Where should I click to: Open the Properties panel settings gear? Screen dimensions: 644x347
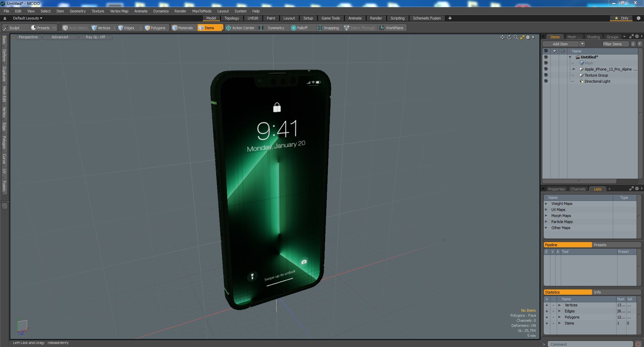pos(637,189)
